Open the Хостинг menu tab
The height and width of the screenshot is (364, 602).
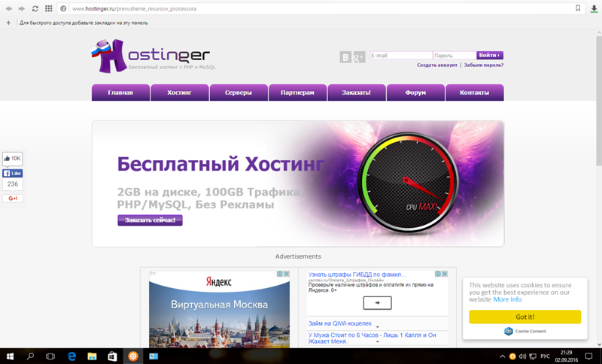(x=180, y=93)
